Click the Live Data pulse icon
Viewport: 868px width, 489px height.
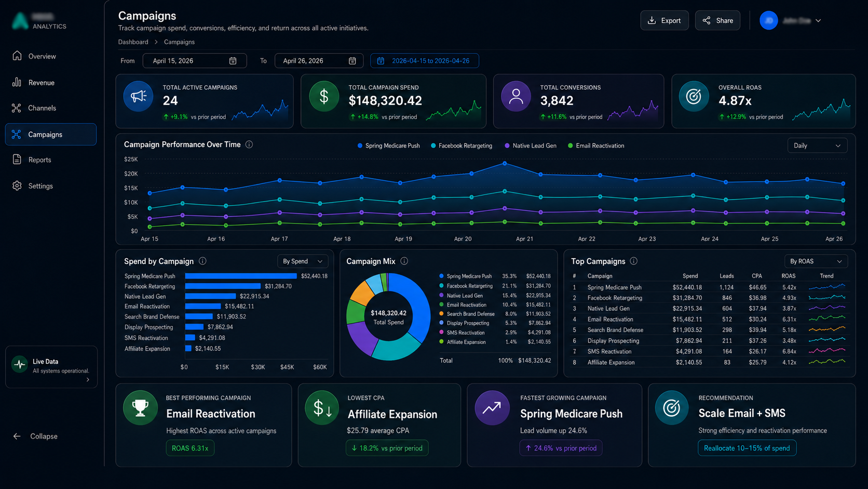pyautogui.click(x=20, y=364)
